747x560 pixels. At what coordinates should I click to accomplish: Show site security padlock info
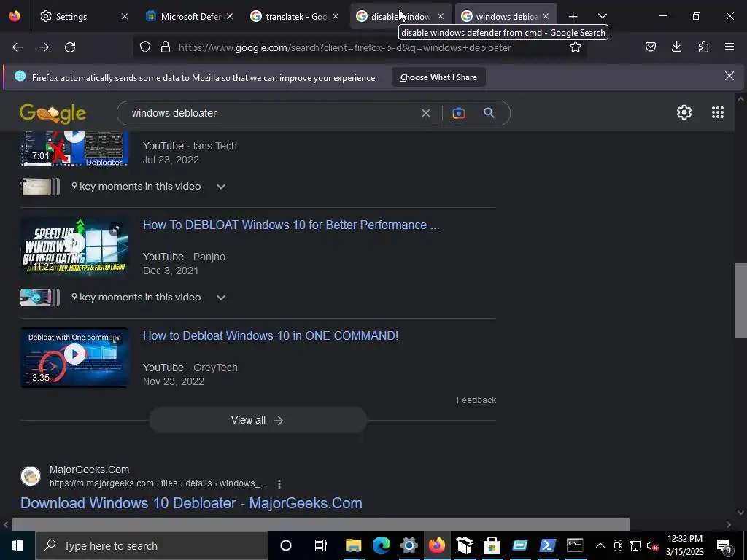pyautogui.click(x=166, y=47)
